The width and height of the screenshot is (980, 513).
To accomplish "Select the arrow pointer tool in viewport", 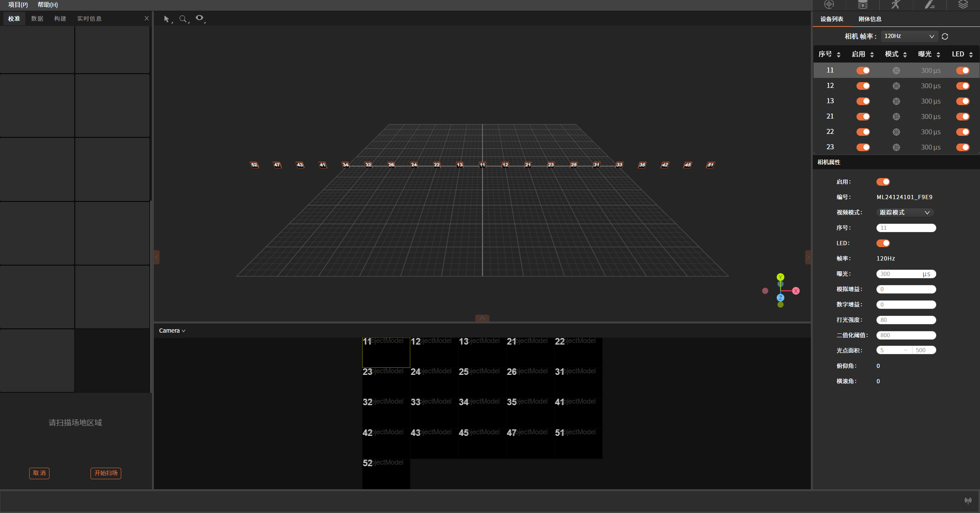I will pos(166,19).
